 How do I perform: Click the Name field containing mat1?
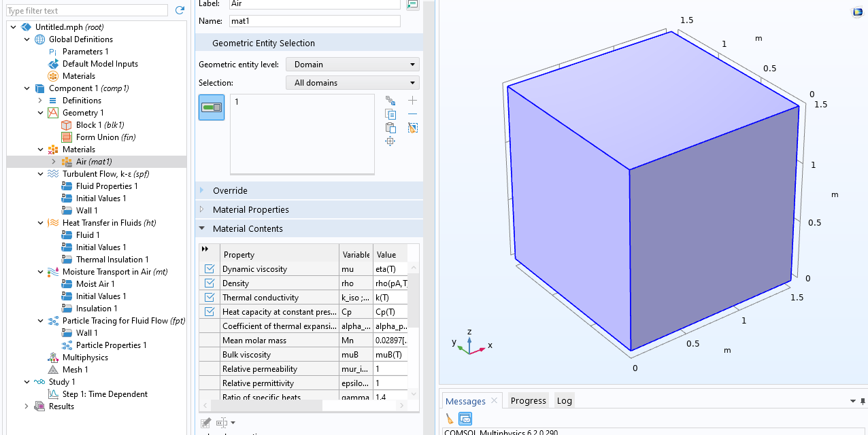click(315, 21)
